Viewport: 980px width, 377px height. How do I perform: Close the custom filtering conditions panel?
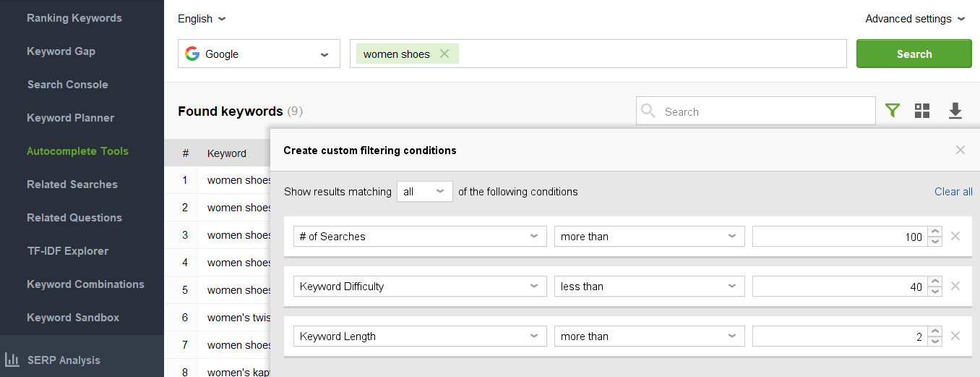pyautogui.click(x=960, y=150)
